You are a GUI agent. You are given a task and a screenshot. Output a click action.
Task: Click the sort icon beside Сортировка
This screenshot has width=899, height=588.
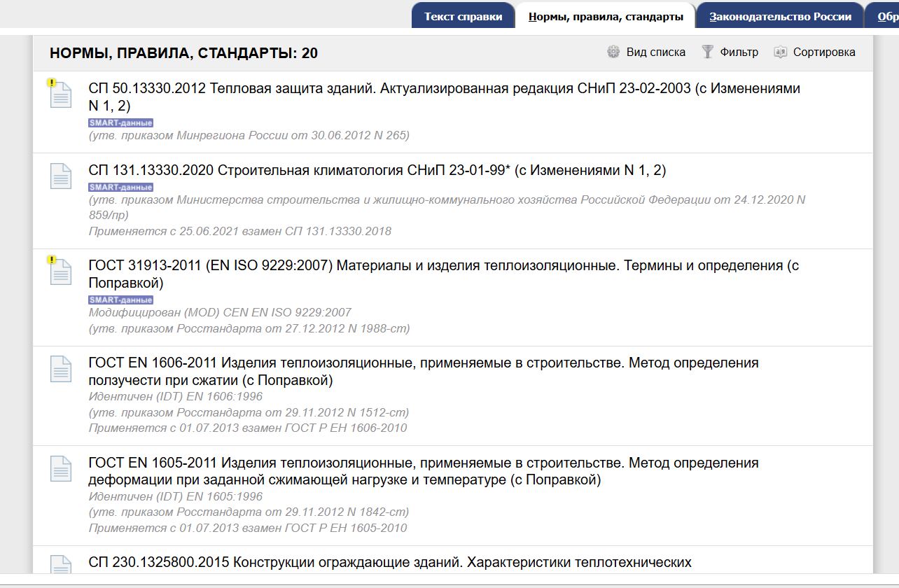pyautogui.click(x=781, y=52)
